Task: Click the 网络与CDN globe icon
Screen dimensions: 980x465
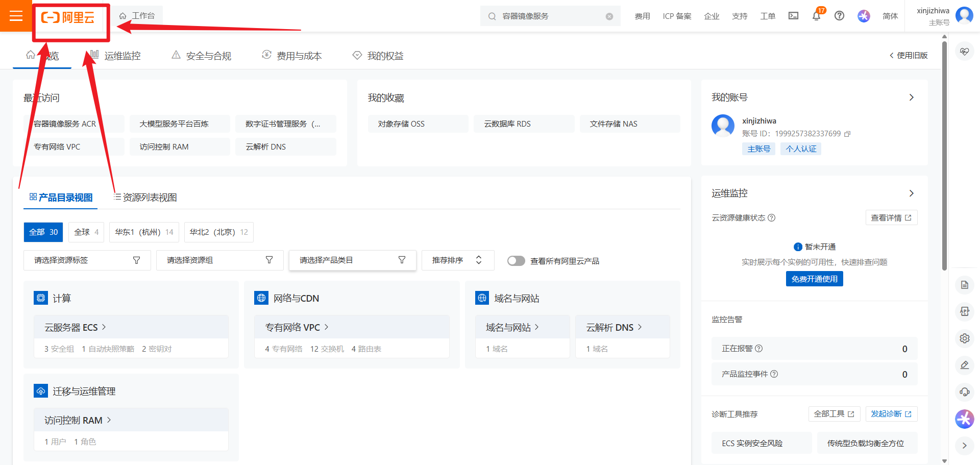Action: click(x=261, y=298)
